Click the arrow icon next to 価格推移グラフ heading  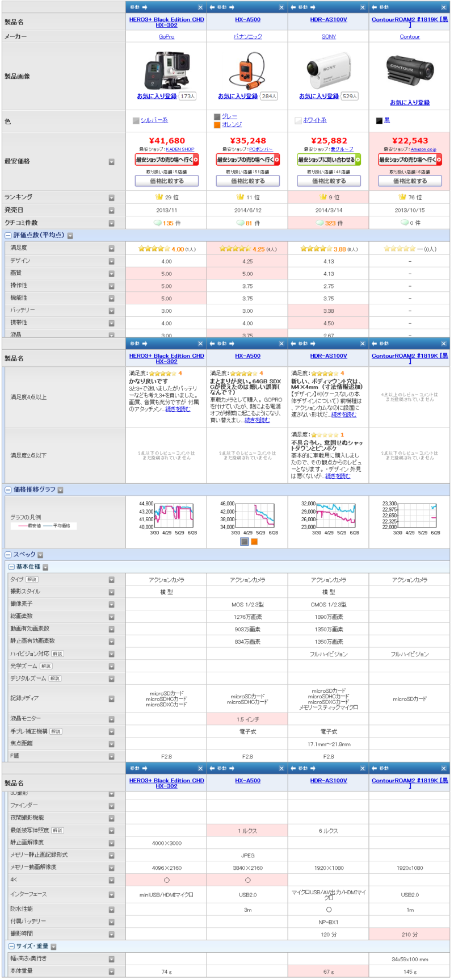pos(61,490)
